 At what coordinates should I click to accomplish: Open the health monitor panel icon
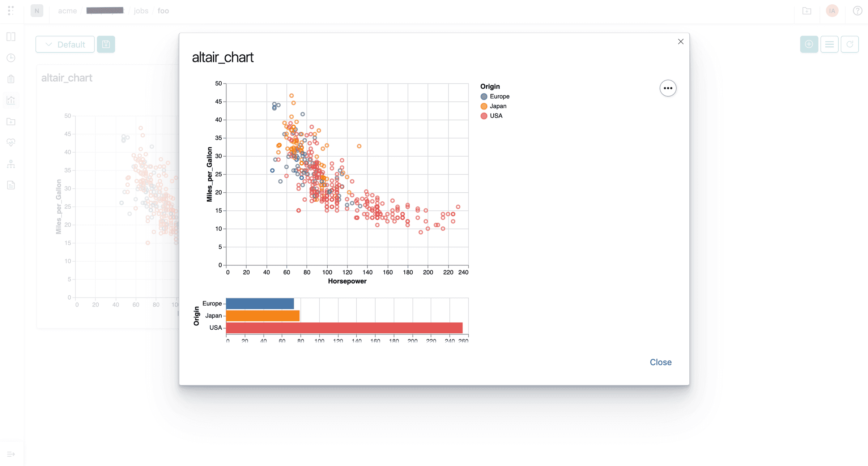tap(11, 142)
